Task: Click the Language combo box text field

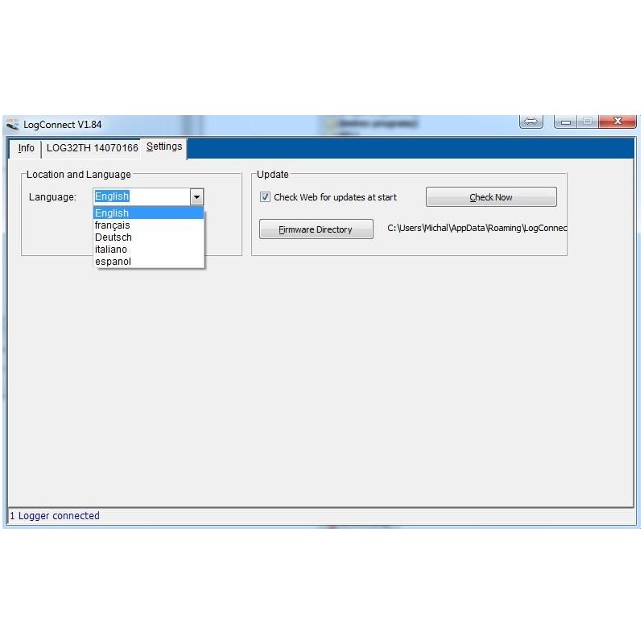Action: point(141,196)
